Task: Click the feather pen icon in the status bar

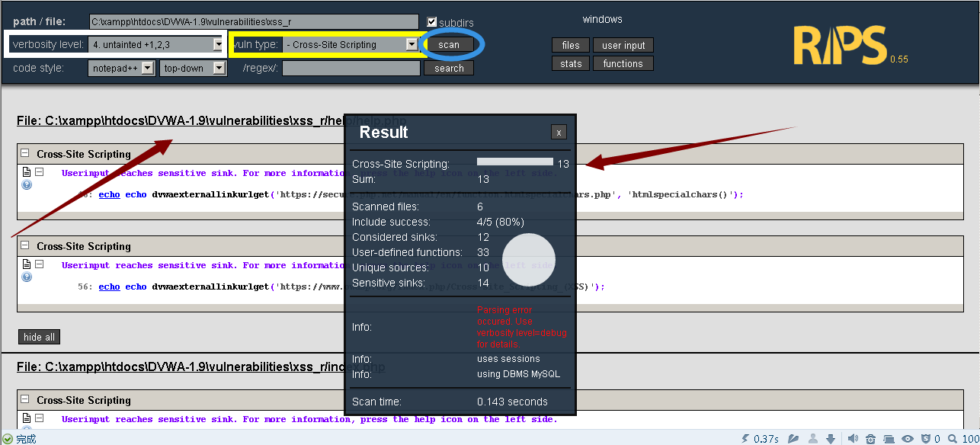Action: click(x=793, y=439)
